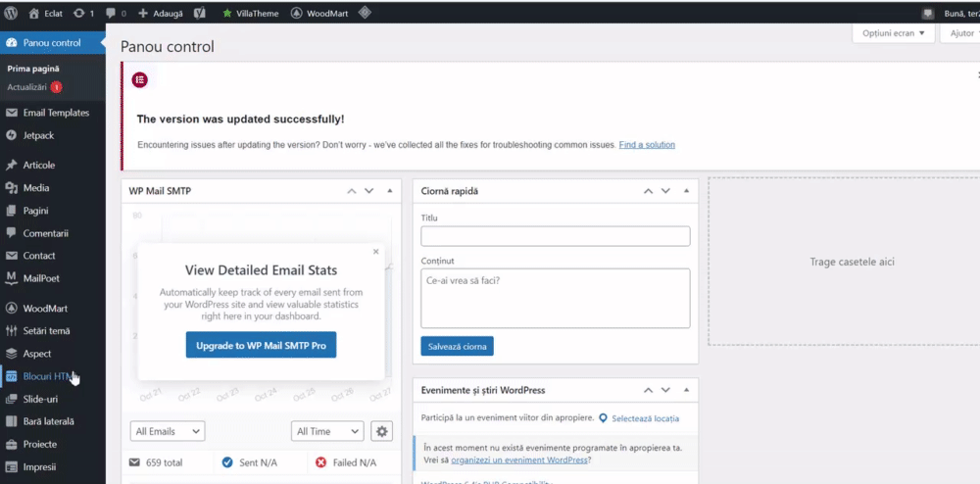This screenshot has height=484, width=980.
Task: Click the Sent N/A status
Action: click(x=249, y=462)
